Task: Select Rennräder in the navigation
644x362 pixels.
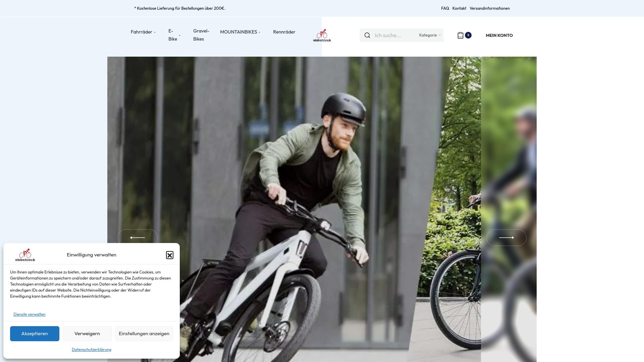Action: [284, 32]
